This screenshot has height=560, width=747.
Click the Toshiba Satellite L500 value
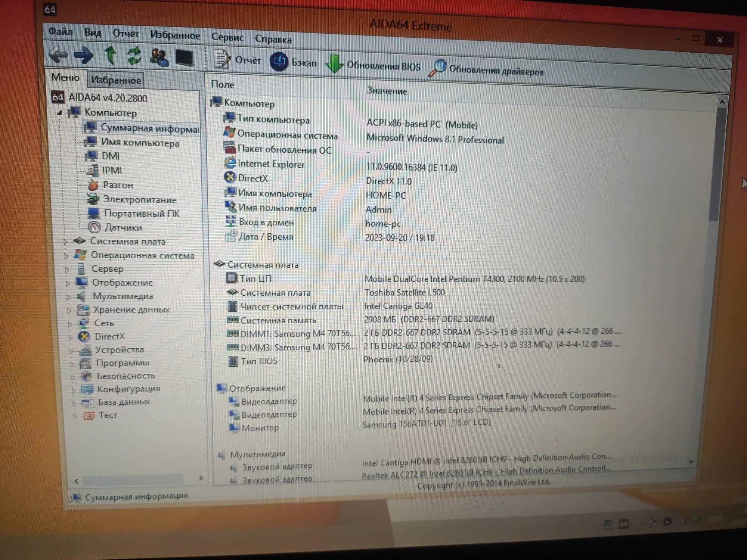(405, 292)
